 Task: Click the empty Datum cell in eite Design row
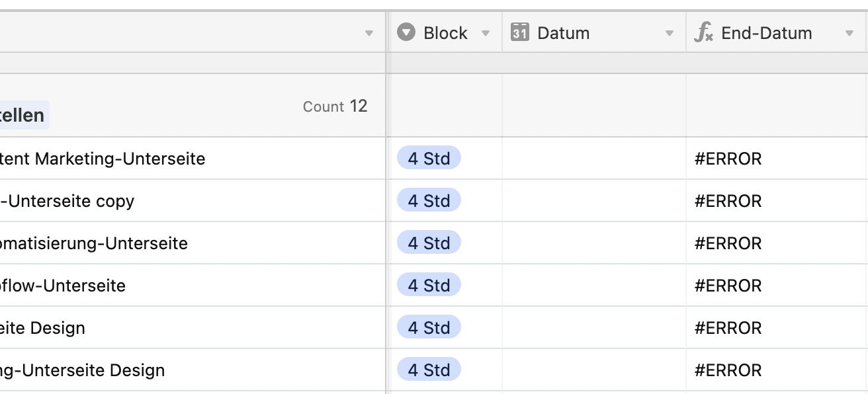[x=594, y=328]
